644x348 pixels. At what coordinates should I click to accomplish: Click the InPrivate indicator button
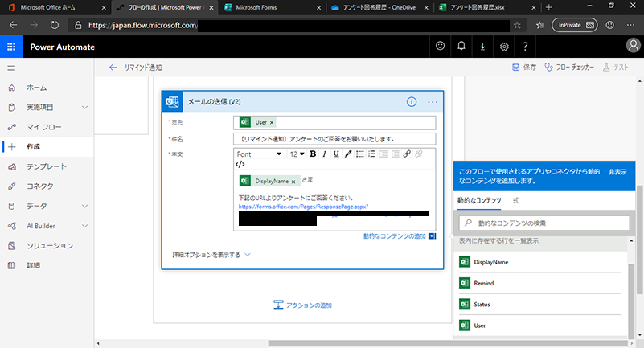(575, 25)
